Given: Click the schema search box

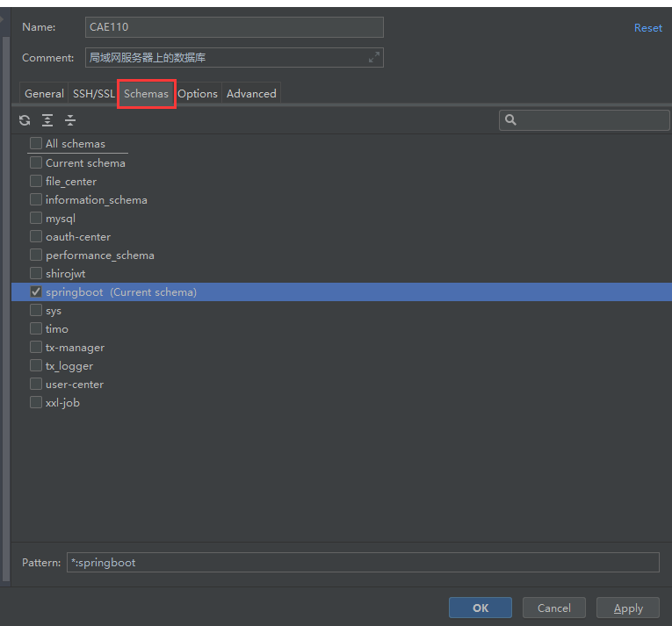Looking at the screenshot, I should click(584, 120).
